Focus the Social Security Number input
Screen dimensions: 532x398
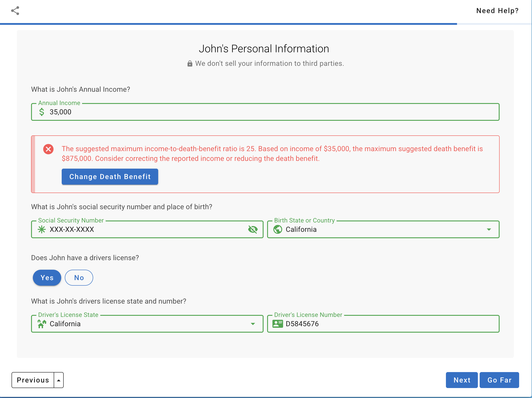click(147, 229)
